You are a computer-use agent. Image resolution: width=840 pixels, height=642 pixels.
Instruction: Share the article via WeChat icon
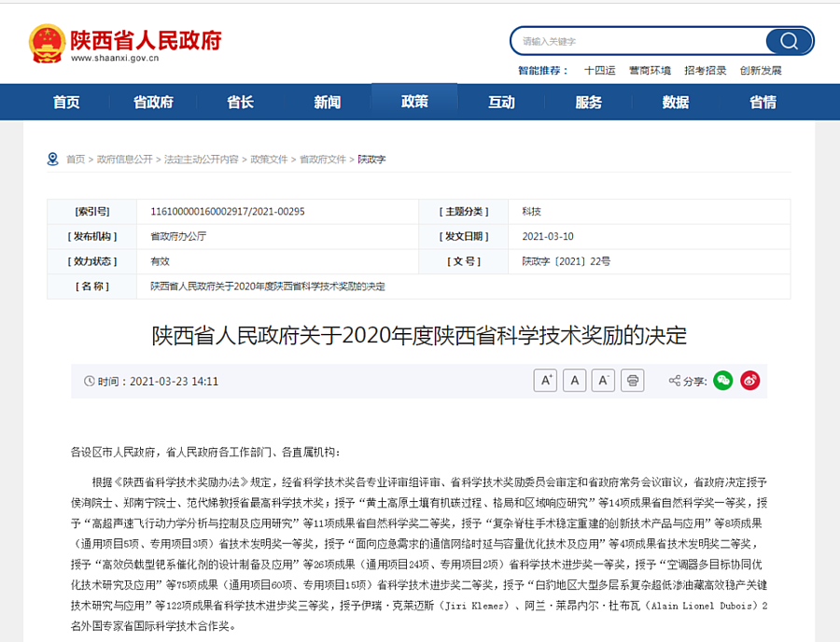tap(721, 381)
